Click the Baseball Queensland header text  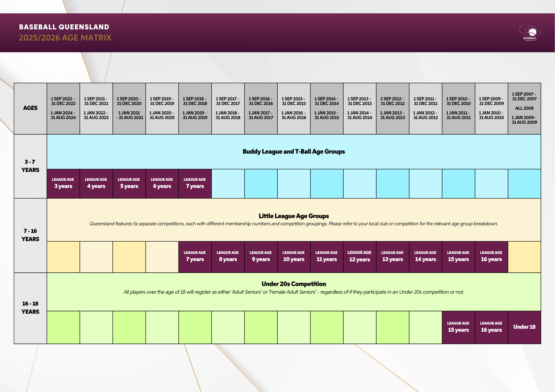(64, 27)
